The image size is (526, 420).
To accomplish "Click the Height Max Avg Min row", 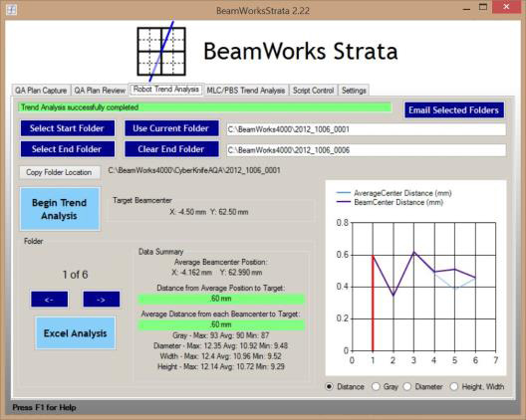I will point(221,366).
